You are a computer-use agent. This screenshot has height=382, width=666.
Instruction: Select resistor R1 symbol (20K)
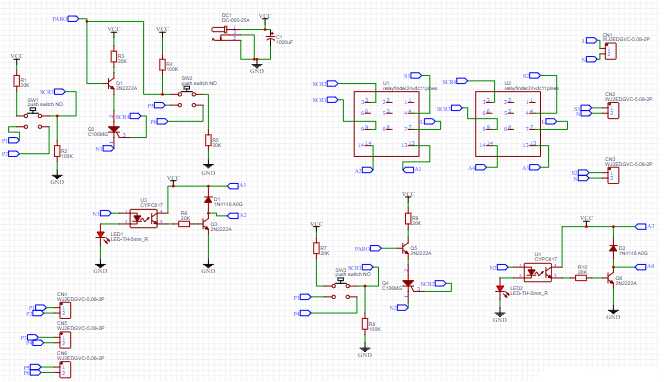16,81
